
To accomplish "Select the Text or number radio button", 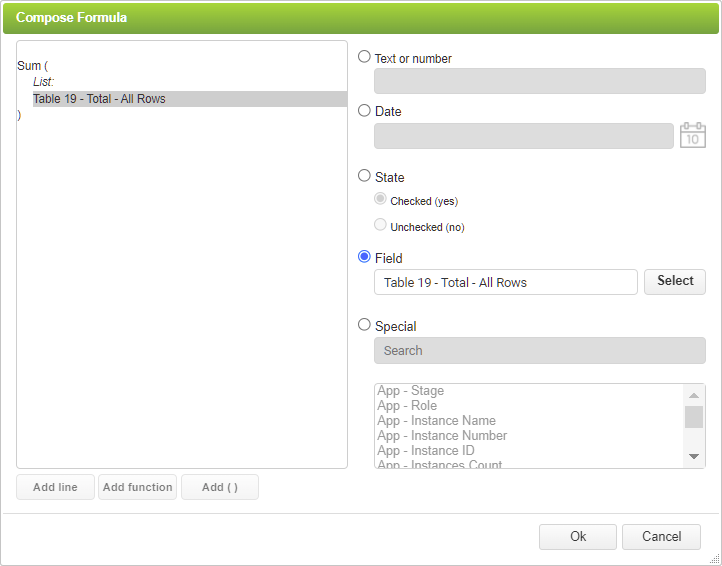I will tap(364, 57).
